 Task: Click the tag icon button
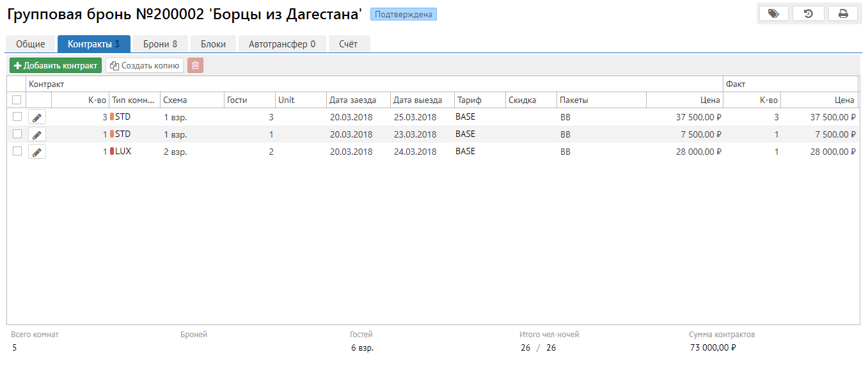click(x=773, y=13)
